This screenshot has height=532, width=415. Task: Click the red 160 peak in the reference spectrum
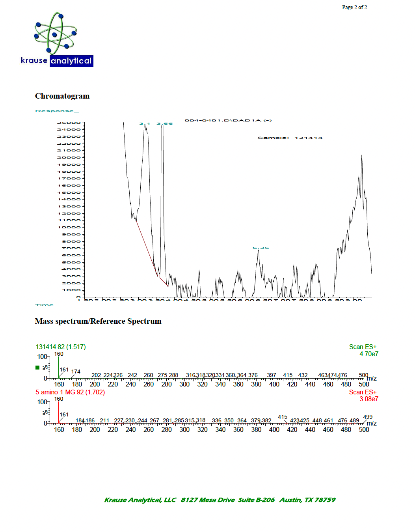click(58, 412)
